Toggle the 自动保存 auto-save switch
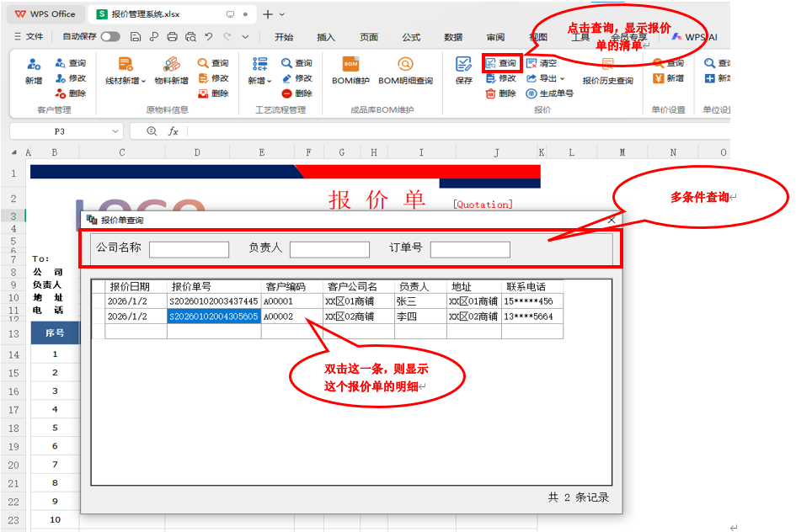The height and width of the screenshot is (532, 796). click(x=110, y=36)
